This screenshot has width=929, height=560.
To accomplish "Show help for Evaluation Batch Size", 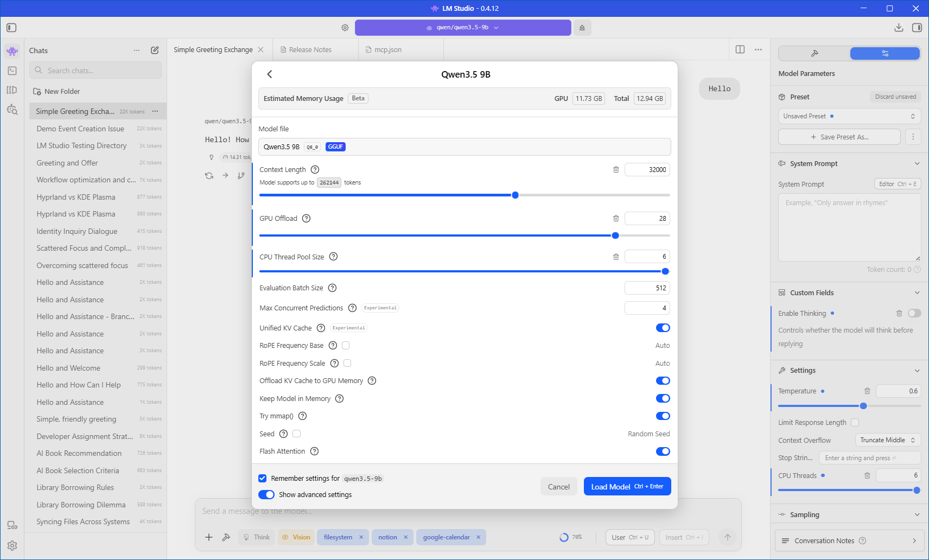I will coord(332,288).
